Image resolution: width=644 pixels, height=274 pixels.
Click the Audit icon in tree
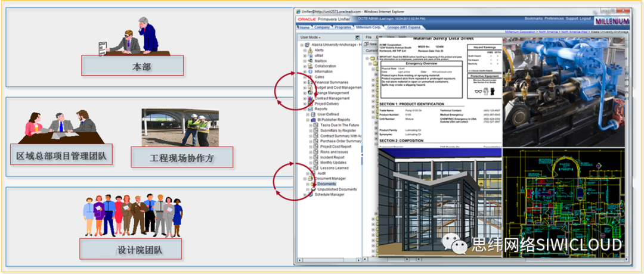pyautogui.click(x=313, y=173)
